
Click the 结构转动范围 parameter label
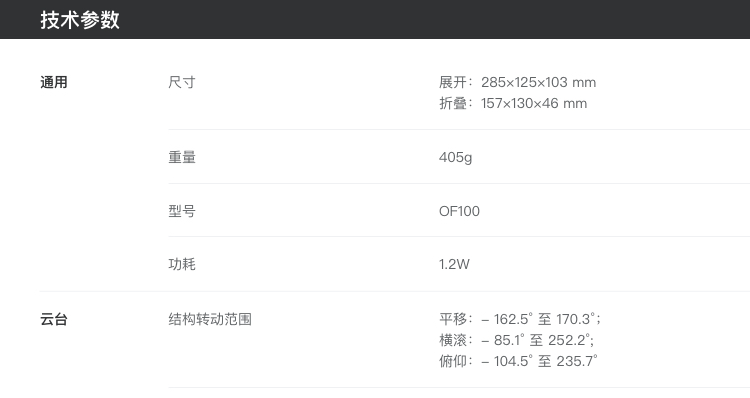point(210,319)
